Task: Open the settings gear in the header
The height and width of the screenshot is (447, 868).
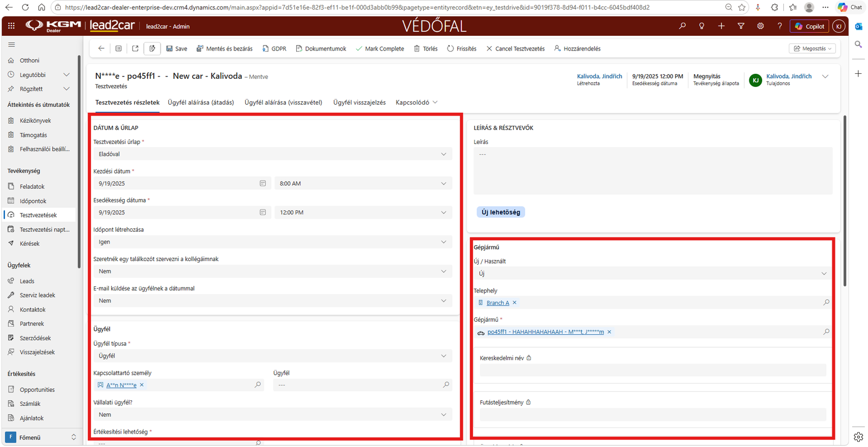Action: point(761,26)
